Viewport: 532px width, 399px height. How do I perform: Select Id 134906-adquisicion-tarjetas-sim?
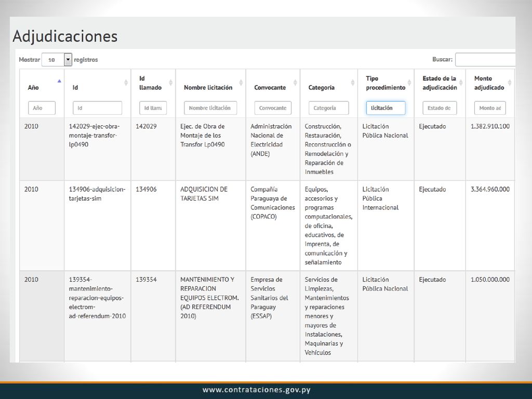(x=97, y=194)
